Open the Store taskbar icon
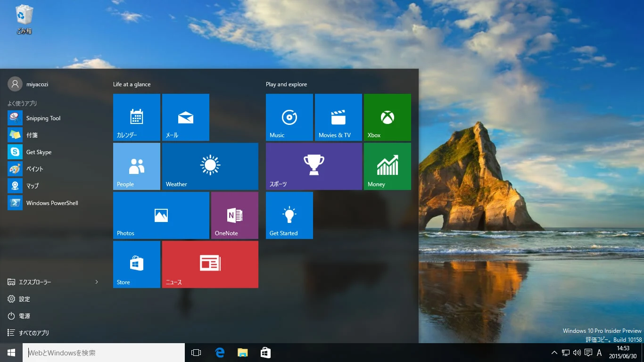The width and height of the screenshot is (644, 362). (x=265, y=353)
